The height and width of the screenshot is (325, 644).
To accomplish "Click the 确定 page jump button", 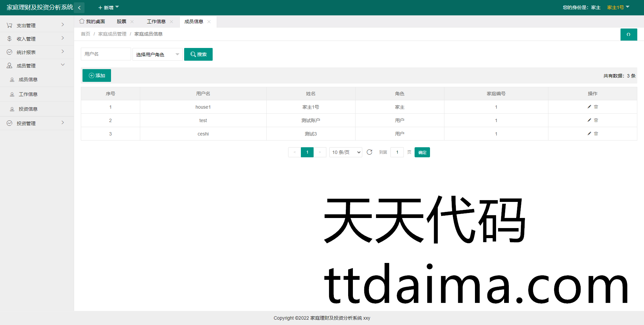I will pyautogui.click(x=422, y=152).
